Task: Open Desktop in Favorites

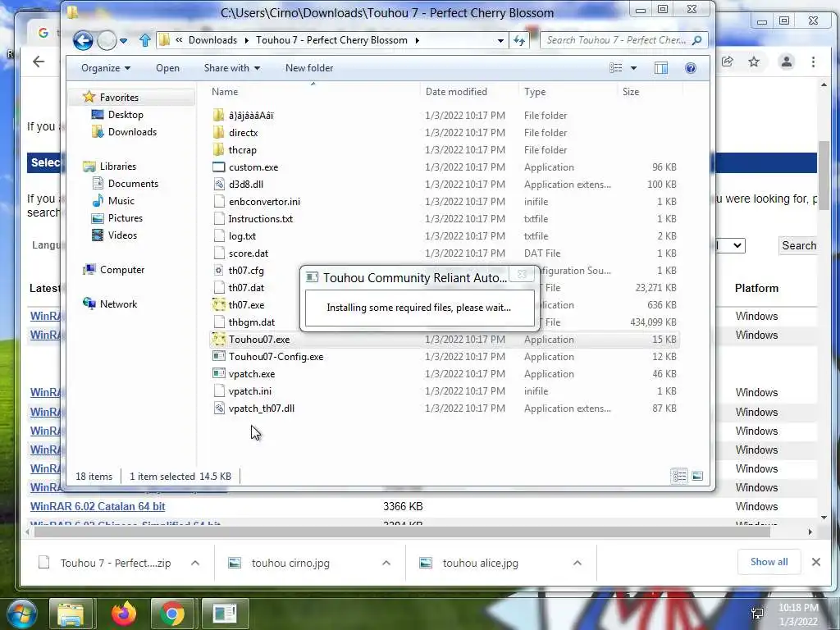Action: click(126, 115)
